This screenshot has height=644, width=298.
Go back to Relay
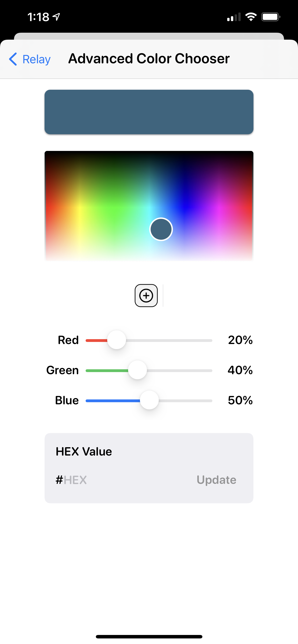pyautogui.click(x=36, y=59)
